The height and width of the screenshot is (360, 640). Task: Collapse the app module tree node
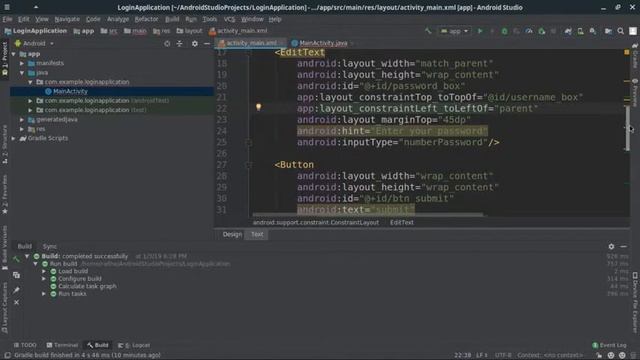pyautogui.click(x=13, y=54)
